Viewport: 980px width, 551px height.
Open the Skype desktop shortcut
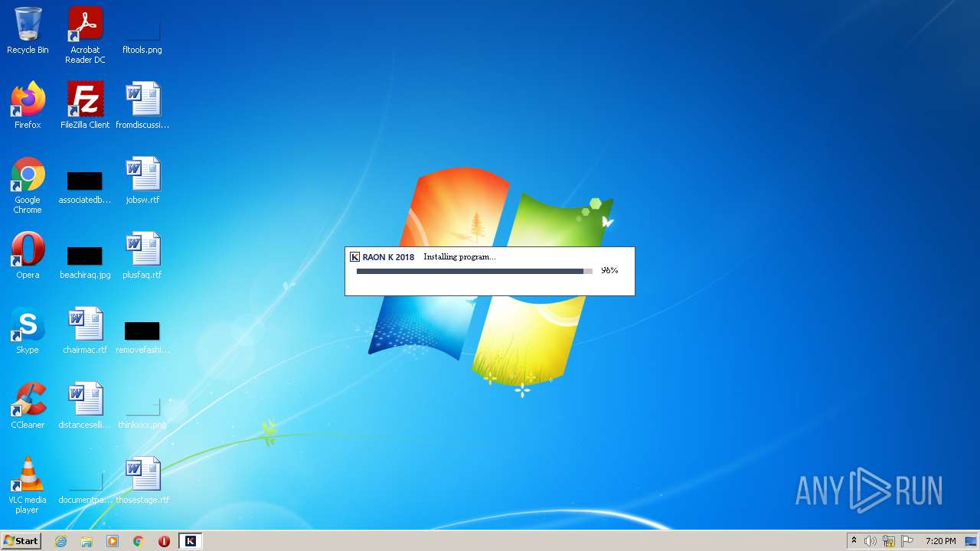(x=28, y=331)
